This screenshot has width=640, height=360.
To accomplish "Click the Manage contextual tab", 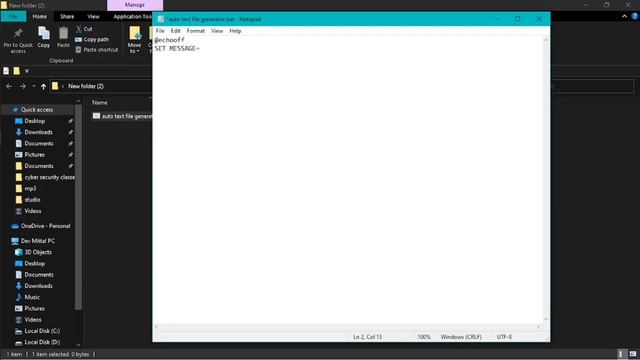I will pos(135,5).
